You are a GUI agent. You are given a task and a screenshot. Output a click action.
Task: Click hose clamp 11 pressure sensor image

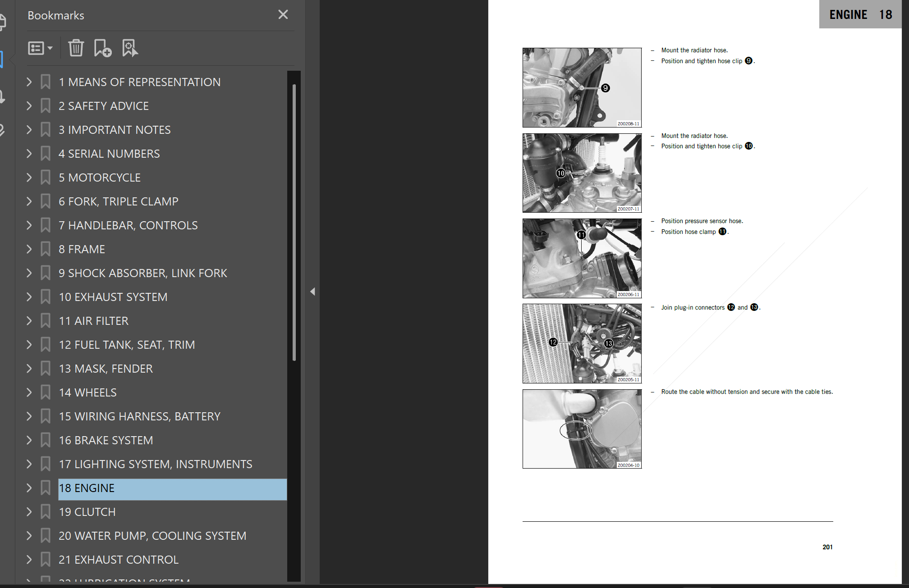[582, 258]
